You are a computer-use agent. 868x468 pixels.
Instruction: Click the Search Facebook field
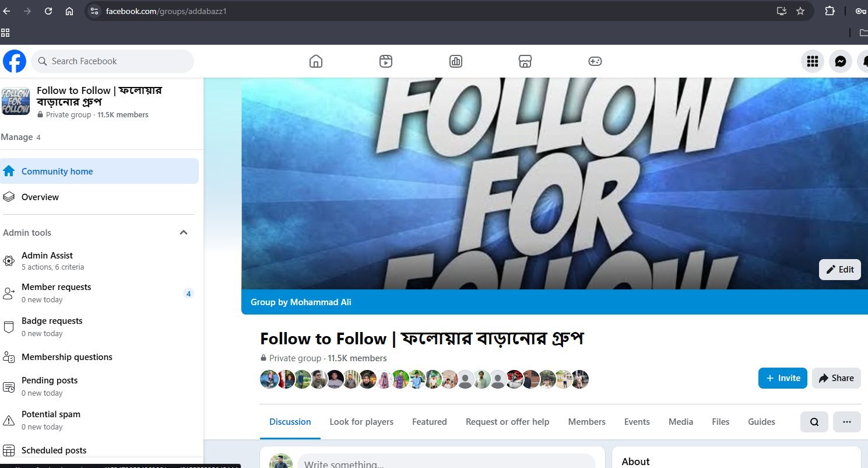click(x=113, y=61)
